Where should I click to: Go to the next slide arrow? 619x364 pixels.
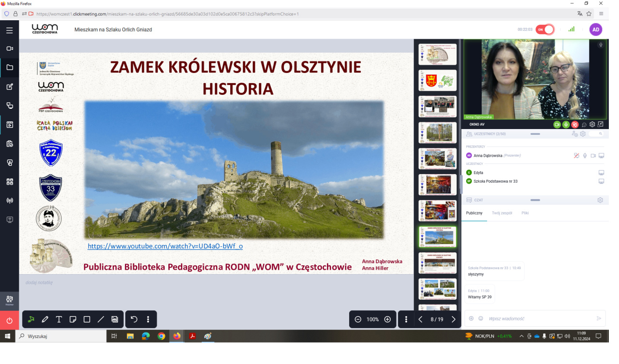pyautogui.click(x=453, y=320)
